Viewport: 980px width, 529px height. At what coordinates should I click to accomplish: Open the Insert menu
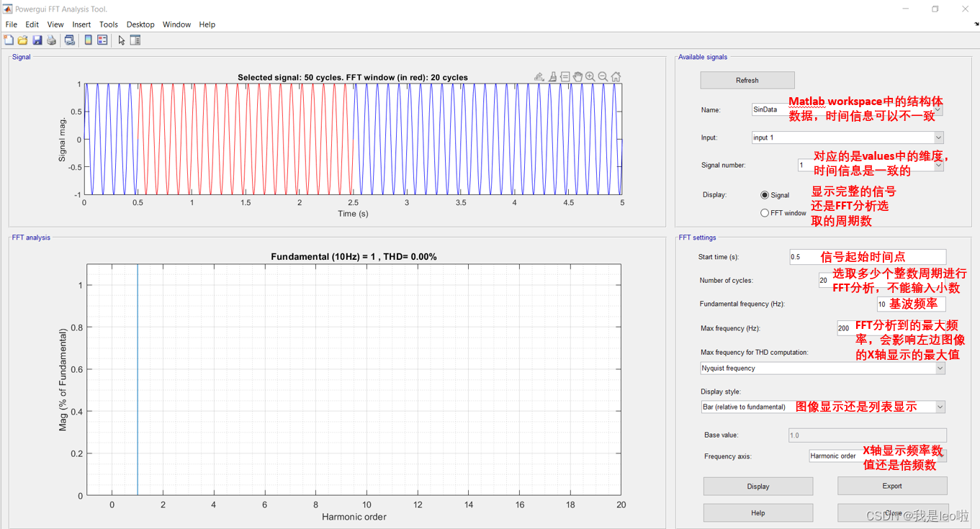[81, 24]
